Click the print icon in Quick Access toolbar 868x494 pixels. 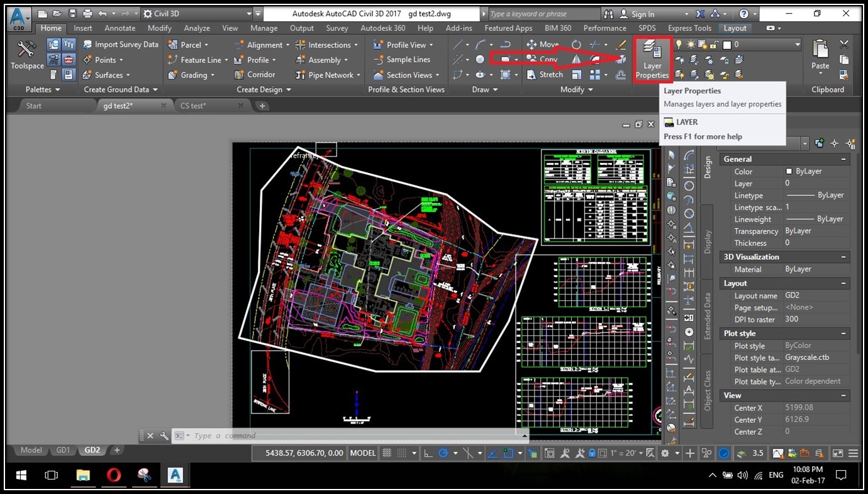[x=87, y=13]
